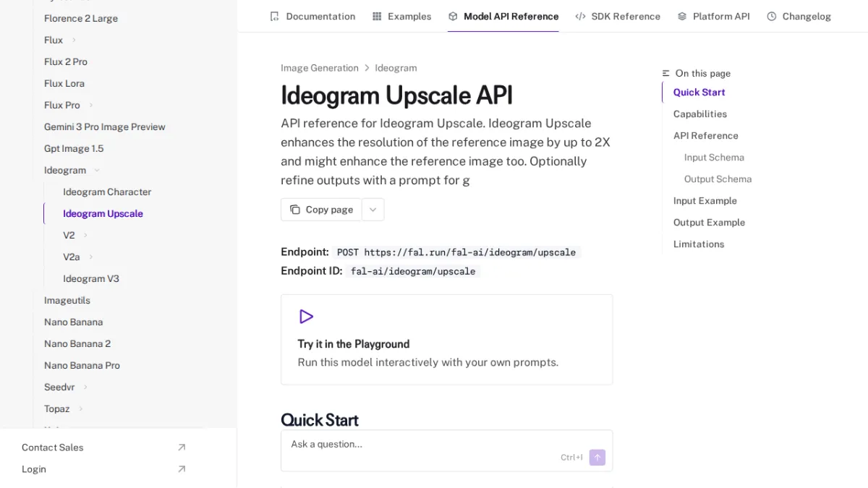Expand the V2 sidebar chevron
The height and width of the screenshot is (488, 868).
pyautogui.click(x=85, y=235)
